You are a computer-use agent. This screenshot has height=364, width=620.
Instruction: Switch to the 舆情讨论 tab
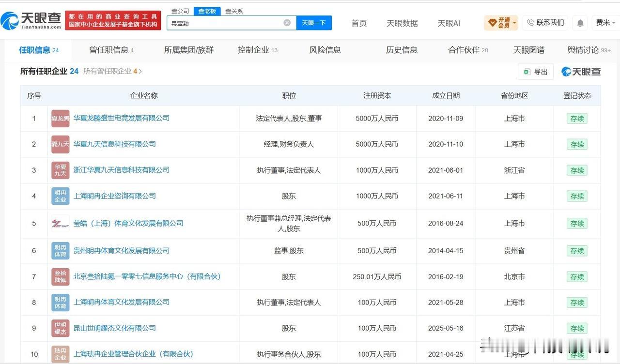click(x=589, y=50)
